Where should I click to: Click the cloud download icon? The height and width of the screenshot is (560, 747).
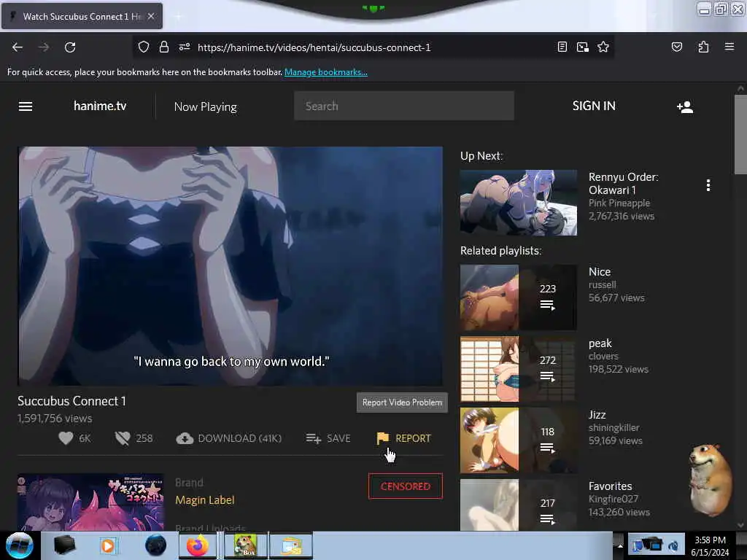click(x=185, y=438)
